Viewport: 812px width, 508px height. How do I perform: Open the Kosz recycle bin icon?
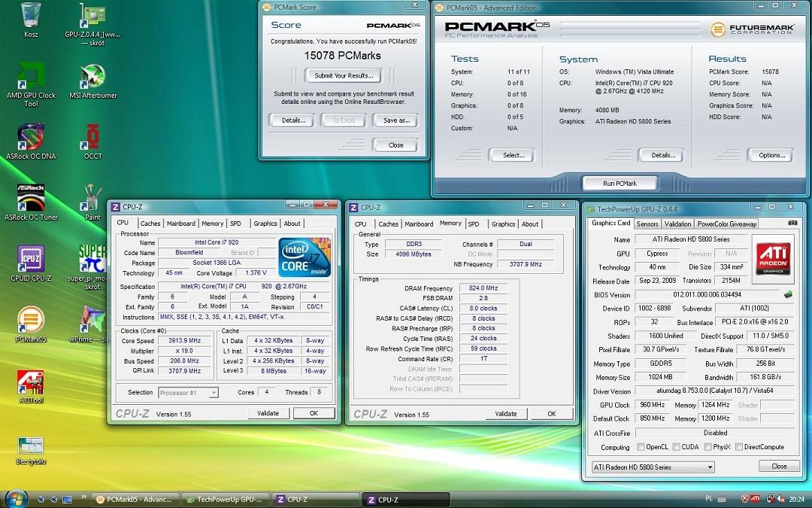coord(31,20)
